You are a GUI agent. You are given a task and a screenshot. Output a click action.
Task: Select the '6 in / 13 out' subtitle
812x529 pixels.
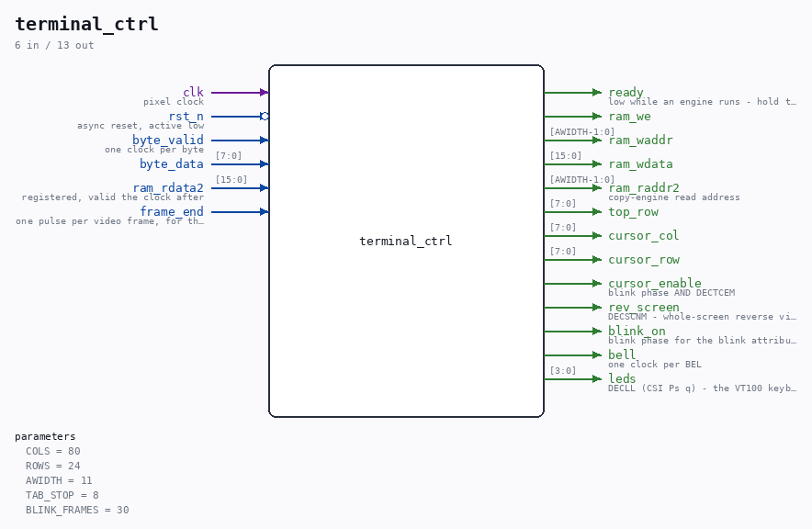pyautogui.click(x=54, y=45)
